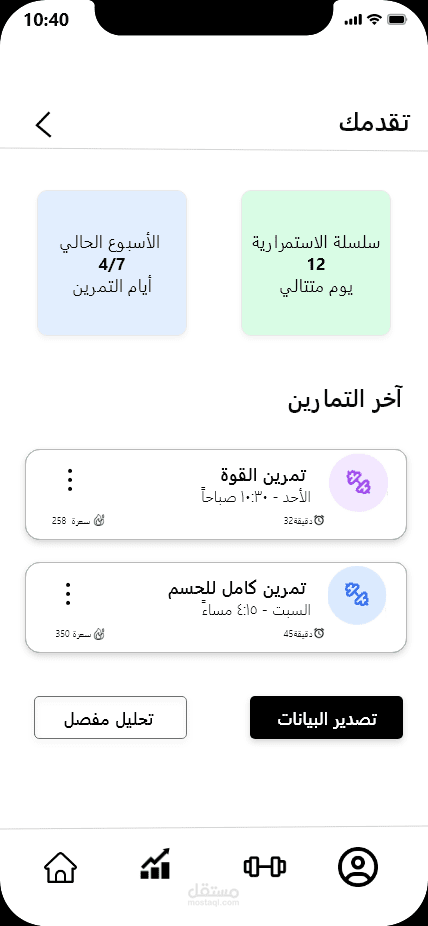Click the تصدير البيانات button

coord(326,718)
